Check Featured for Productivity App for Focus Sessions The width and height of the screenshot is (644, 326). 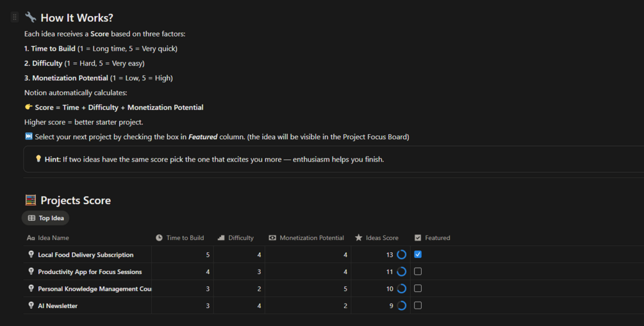[418, 271]
